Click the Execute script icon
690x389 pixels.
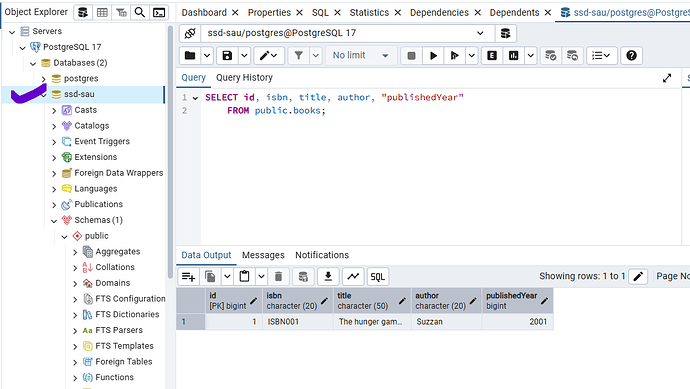pos(454,55)
